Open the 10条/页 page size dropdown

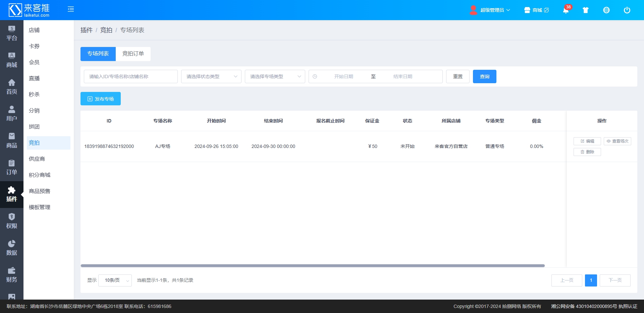pyautogui.click(x=115, y=280)
